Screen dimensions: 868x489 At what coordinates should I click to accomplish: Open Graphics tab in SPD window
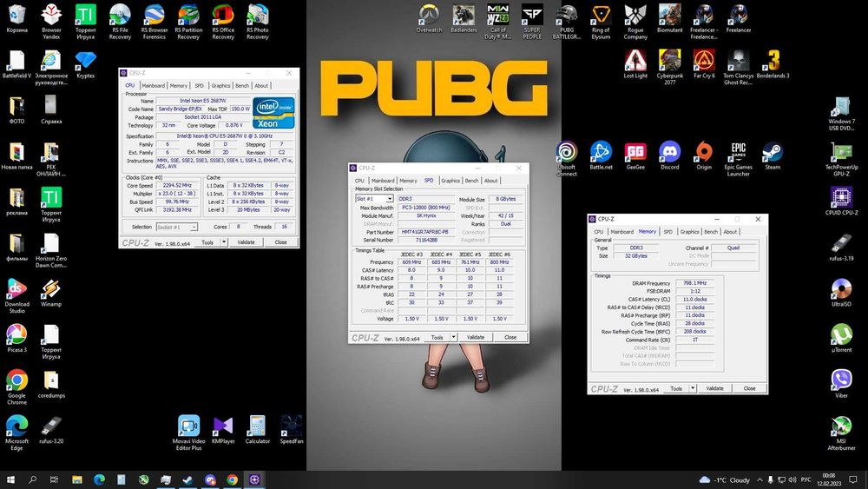(x=450, y=181)
